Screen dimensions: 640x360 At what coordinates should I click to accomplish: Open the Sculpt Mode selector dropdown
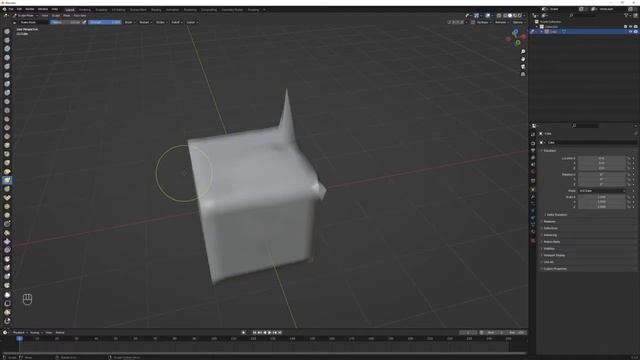(x=26, y=16)
